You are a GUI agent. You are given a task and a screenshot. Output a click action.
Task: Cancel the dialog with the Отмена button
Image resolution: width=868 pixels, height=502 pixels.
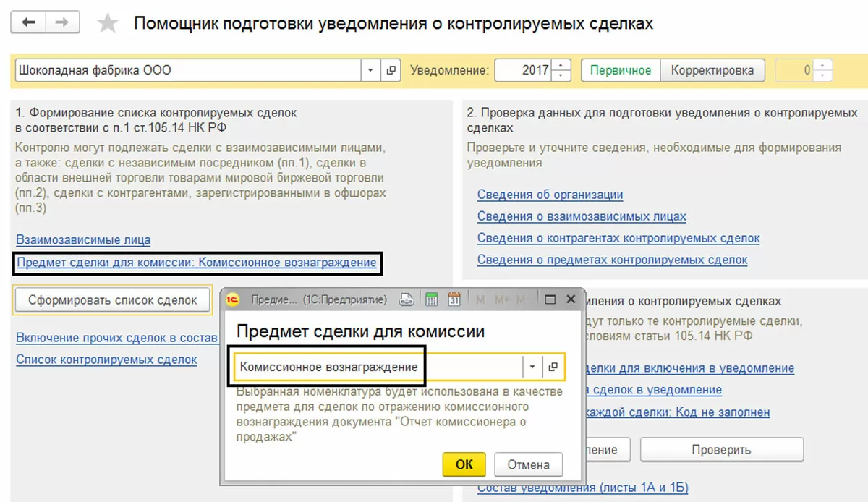[x=529, y=464]
